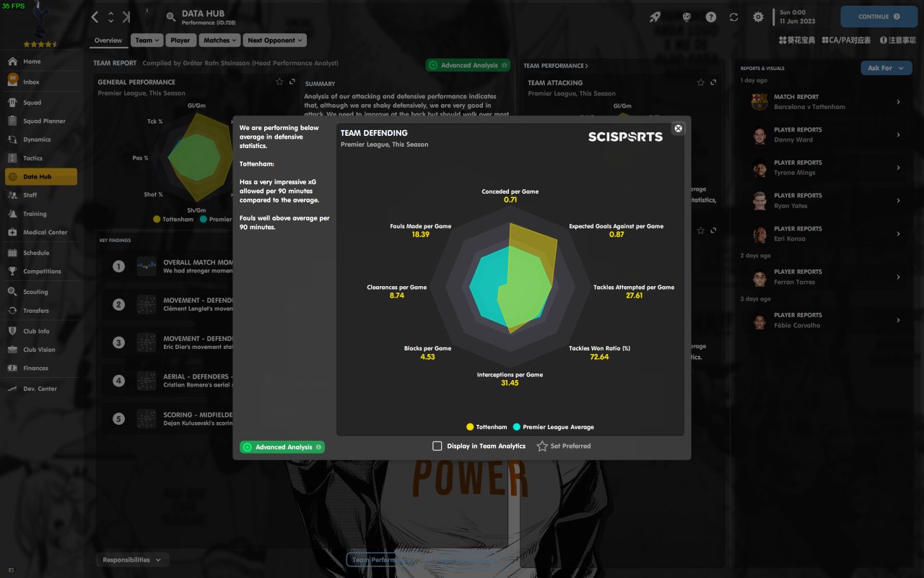
Task: Open Competitions trophy icon
Action: (x=12, y=272)
